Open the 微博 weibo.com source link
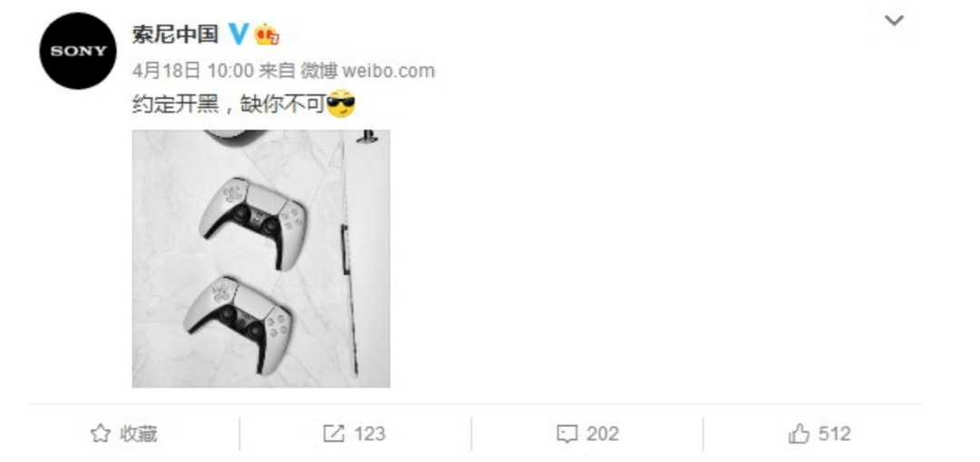Image resolution: width=980 pixels, height=462 pixels. [x=368, y=71]
